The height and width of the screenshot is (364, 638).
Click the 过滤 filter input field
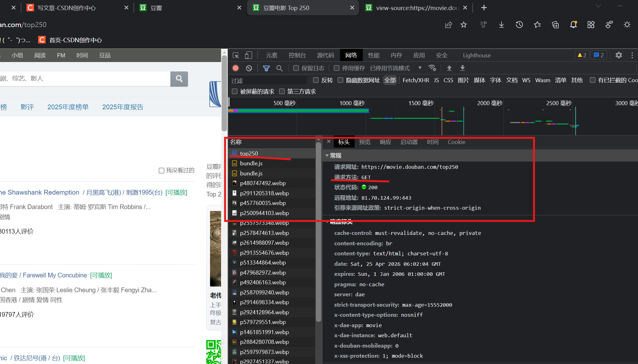(268, 81)
